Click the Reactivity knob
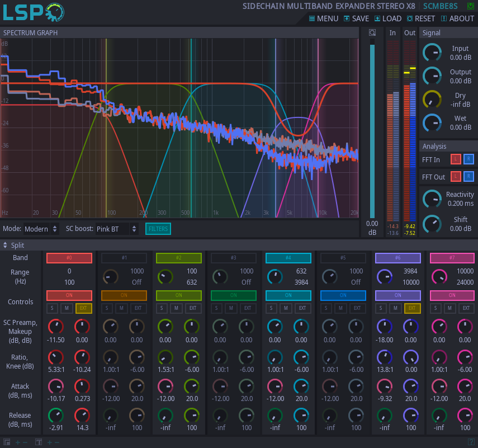478x448 pixels. pyautogui.click(x=432, y=199)
